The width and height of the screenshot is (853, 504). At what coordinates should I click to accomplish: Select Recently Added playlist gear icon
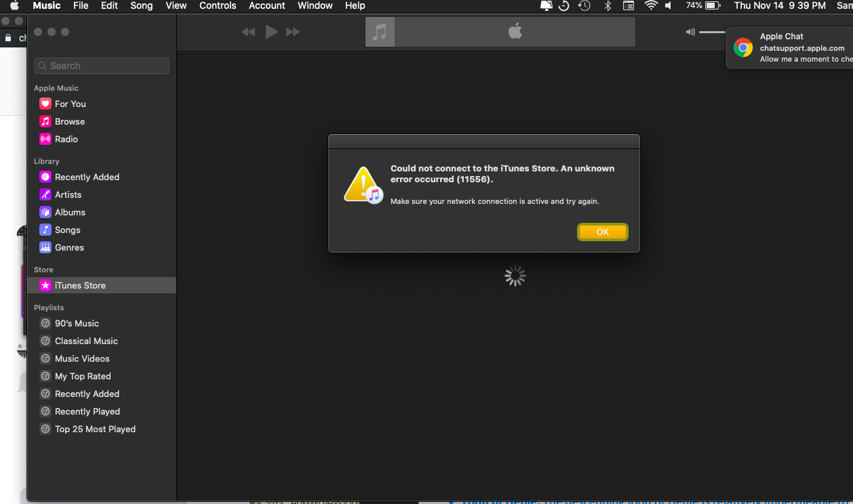click(x=45, y=394)
